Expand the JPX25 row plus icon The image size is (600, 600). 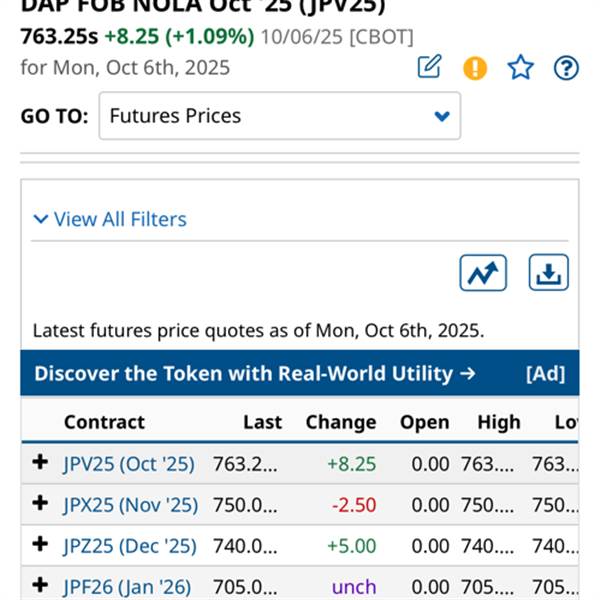tap(40, 504)
